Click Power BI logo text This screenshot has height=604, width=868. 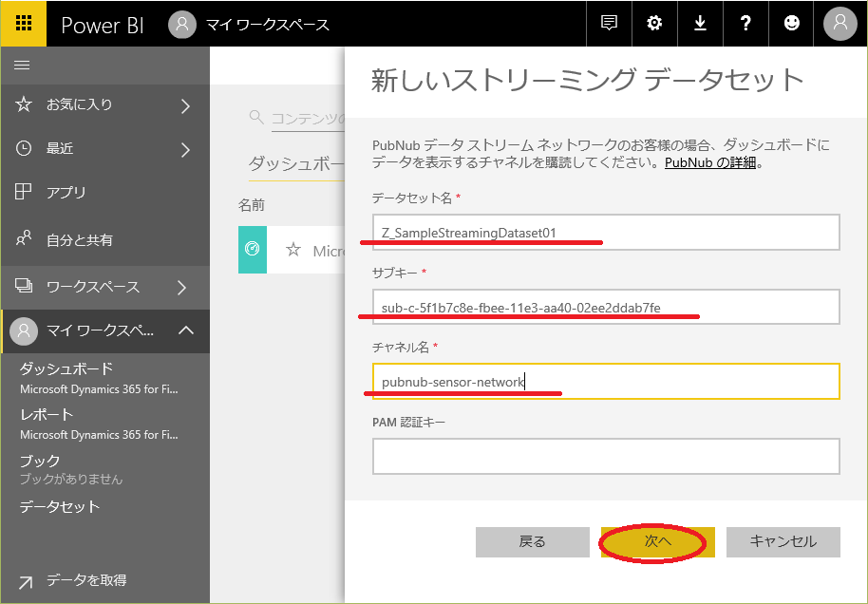103,25
